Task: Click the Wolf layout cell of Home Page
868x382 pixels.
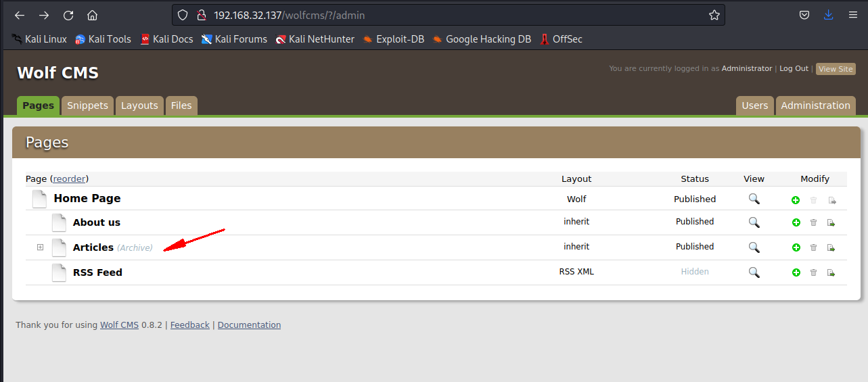Action: [576, 199]
